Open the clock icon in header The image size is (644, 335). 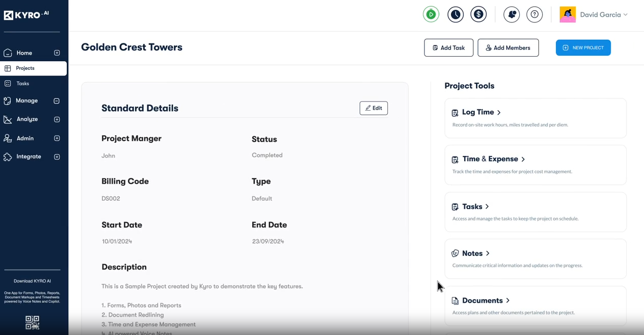455,14
